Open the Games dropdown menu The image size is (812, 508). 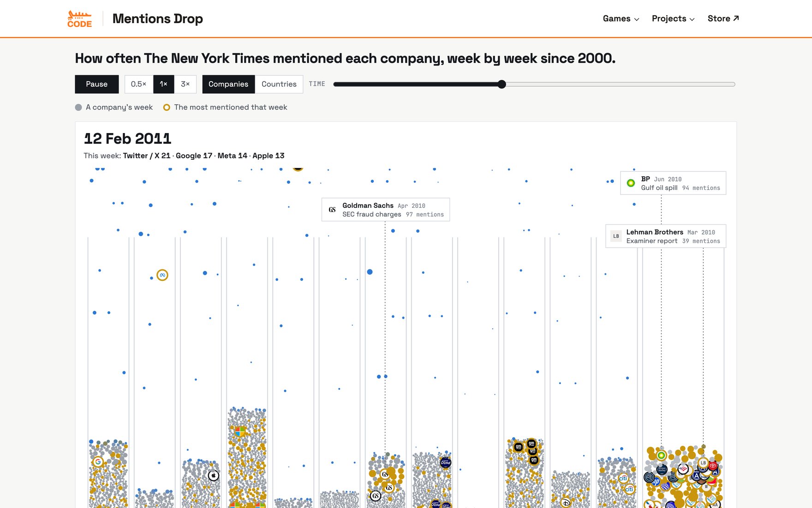click(x=621, y=18)
